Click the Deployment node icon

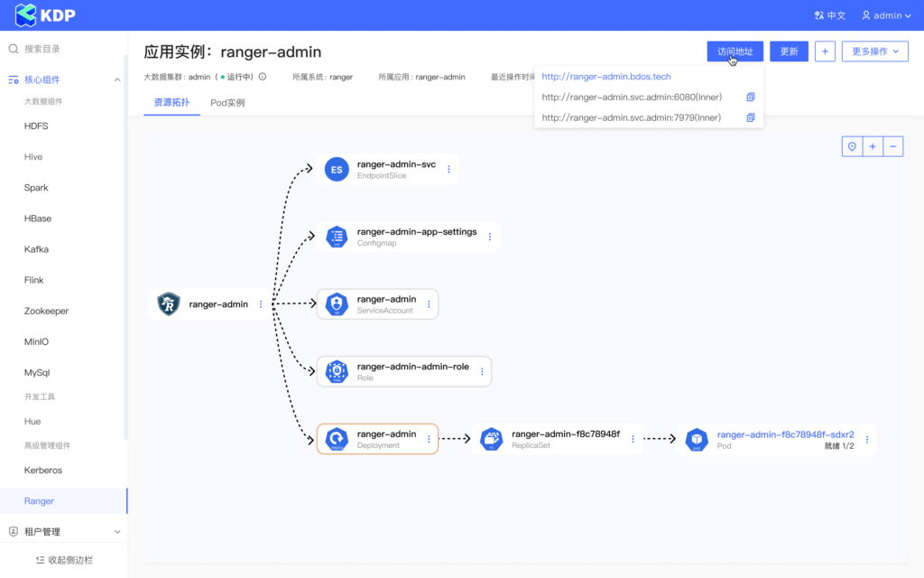tap(337, 440)
